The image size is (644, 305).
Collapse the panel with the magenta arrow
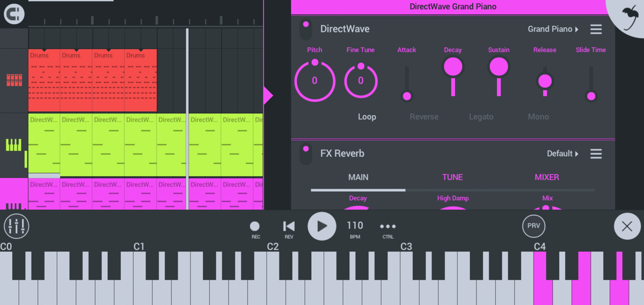pos(268,96)
